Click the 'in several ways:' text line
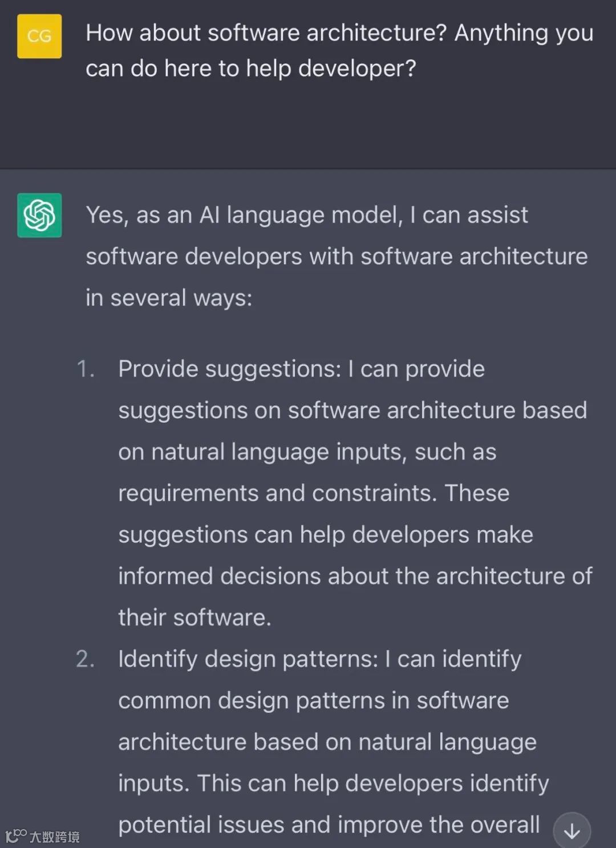This screenshot has width=616, height=848. click(169, 298)
